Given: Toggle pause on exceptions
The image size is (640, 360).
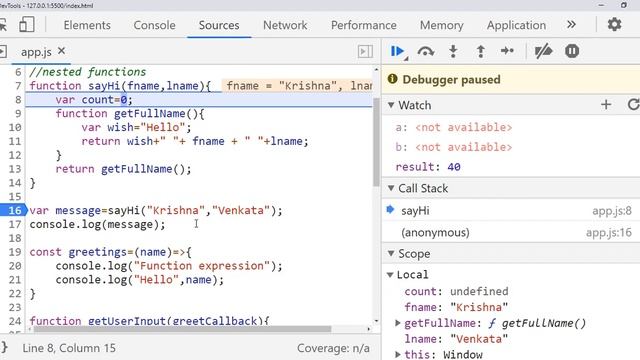Looking at the screenshot, I should 572,51.
